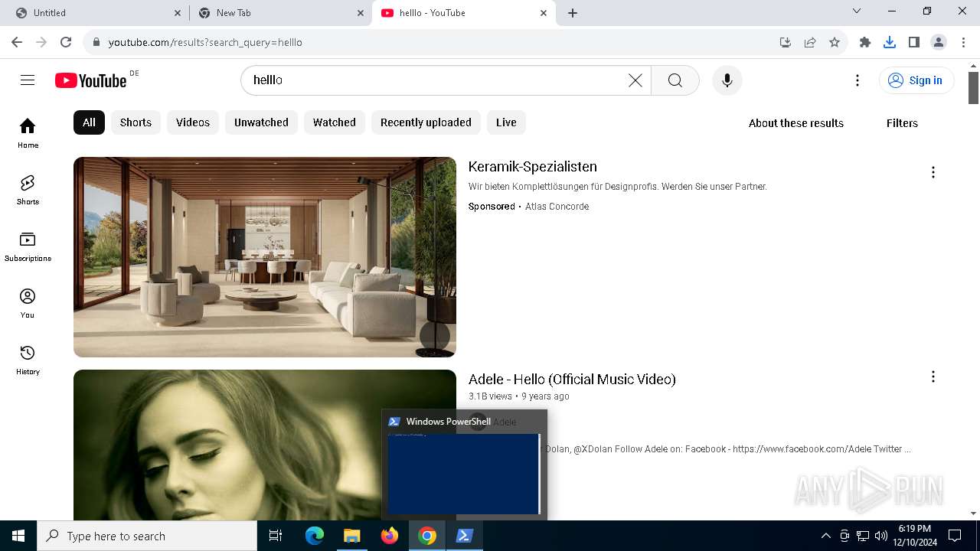Open options menu for Keramik-Spezialisten ad
The image size is (980, 551).
[933, 172]
